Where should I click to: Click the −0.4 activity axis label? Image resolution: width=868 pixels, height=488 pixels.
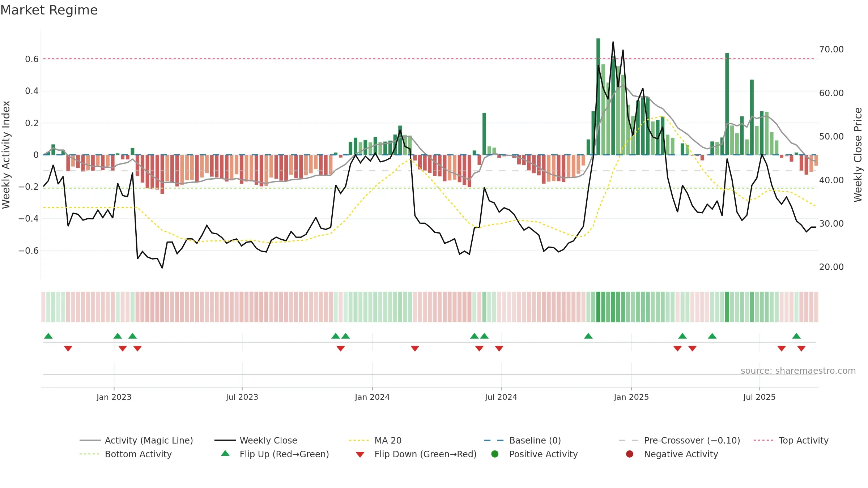coord(29,218)
